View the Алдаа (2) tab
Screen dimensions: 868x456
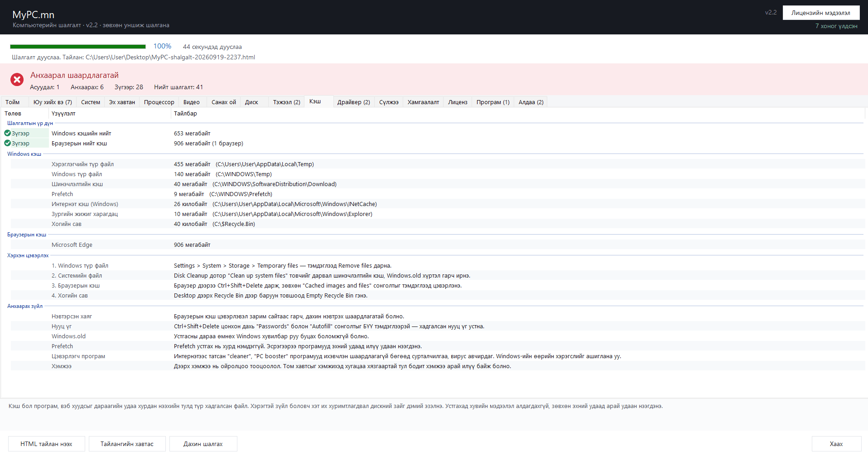(x=531, y=102)
